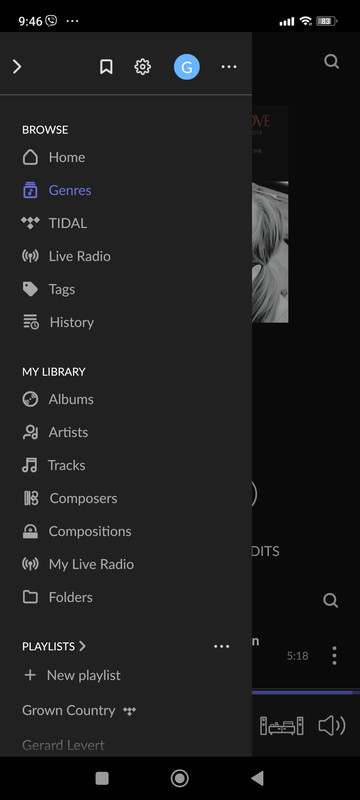Tap the Artists person icon

click(30, 432)
